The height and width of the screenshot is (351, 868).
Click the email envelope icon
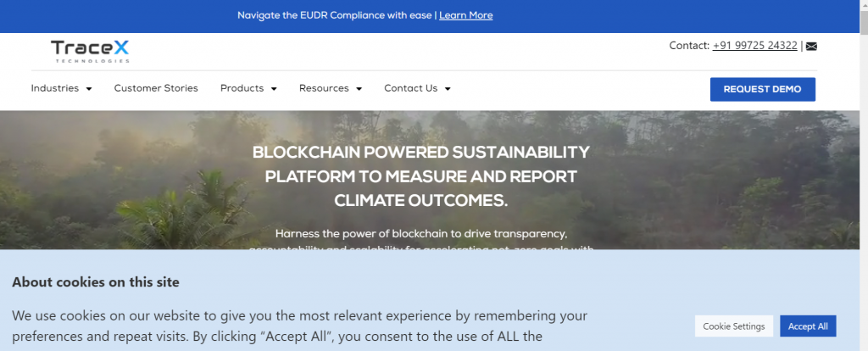(x=811, y=47)
